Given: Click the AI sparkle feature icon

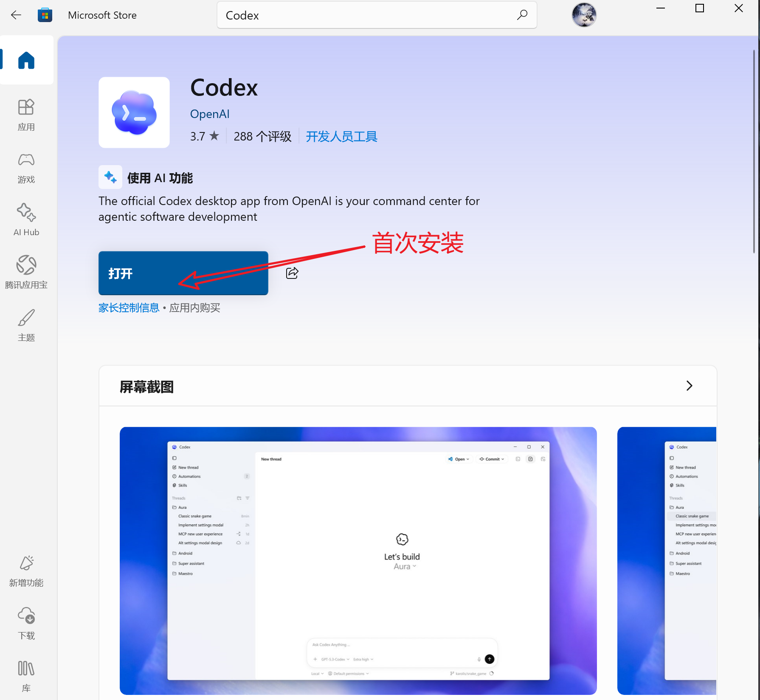Looking at the screenshot, I should click(110, 177).
